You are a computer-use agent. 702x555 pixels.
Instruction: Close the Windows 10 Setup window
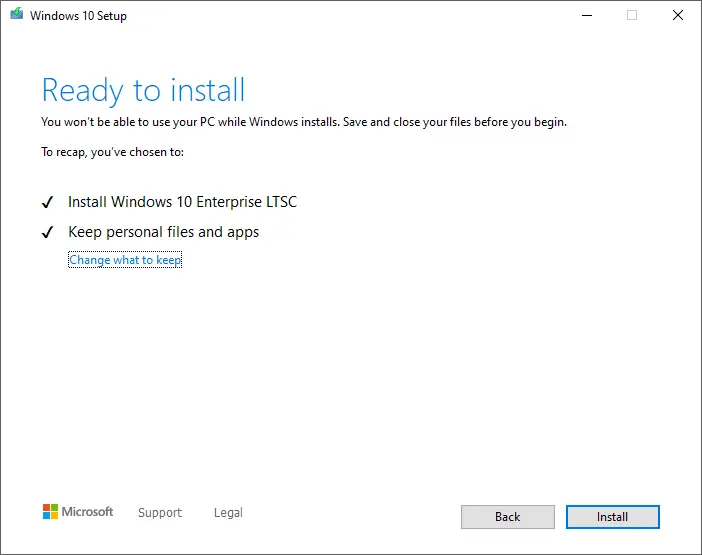click(678, 15)
